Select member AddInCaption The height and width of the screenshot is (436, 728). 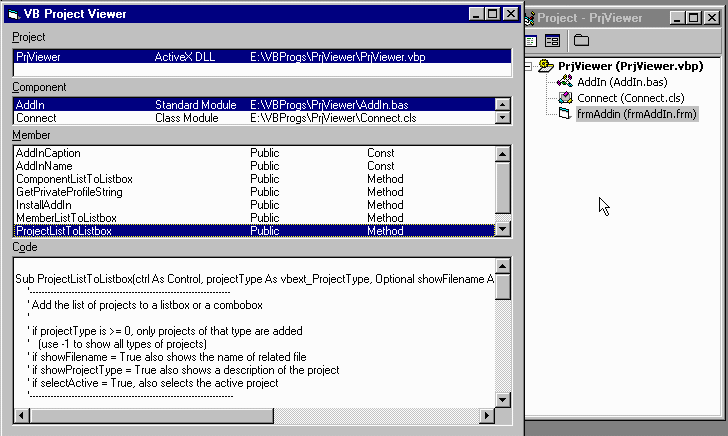[x=254, y=153]
